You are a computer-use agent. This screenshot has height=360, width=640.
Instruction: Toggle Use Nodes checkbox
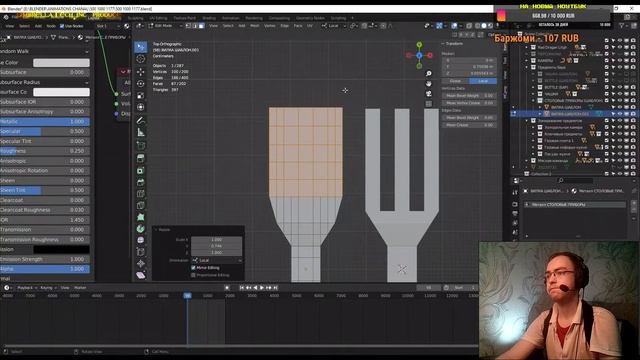tap(62, 26)
